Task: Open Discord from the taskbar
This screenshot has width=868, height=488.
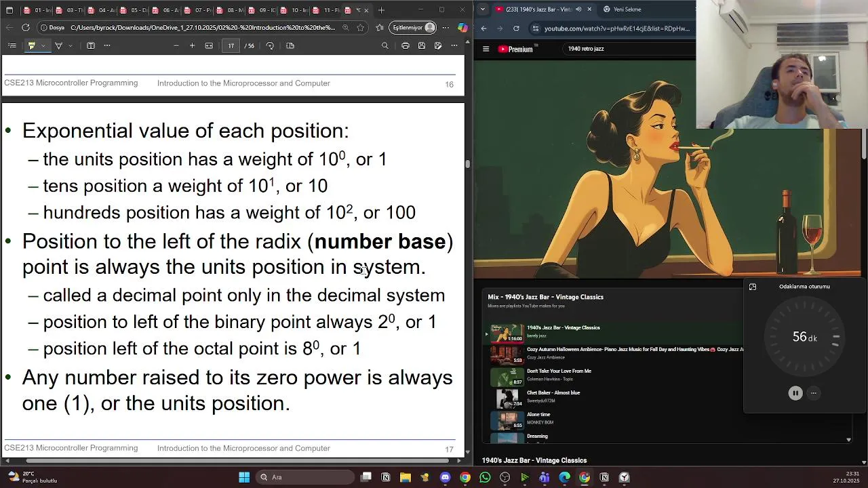Action: coord(445,477)
